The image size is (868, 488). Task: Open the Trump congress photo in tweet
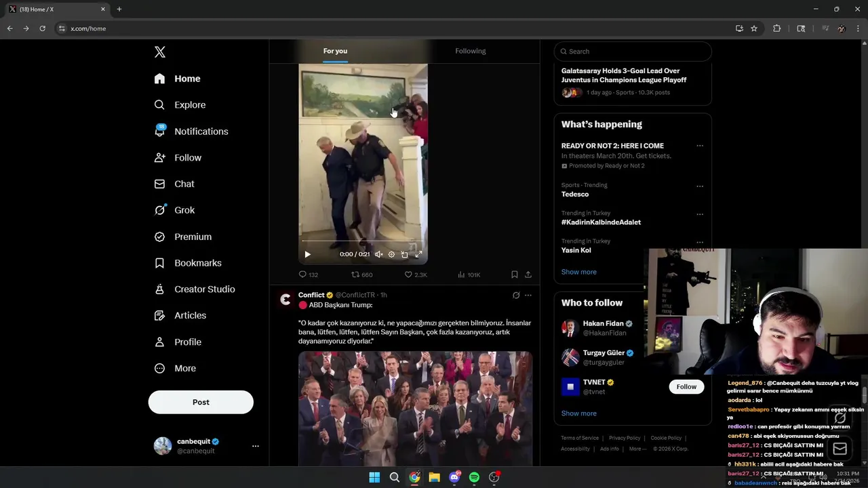coord(415,408)
